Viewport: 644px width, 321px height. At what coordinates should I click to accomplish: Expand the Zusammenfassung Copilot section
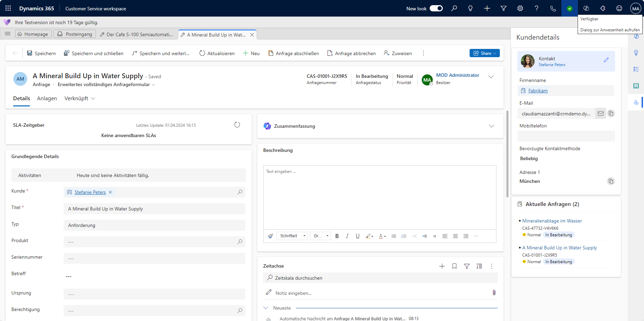[x=492, y=126]
